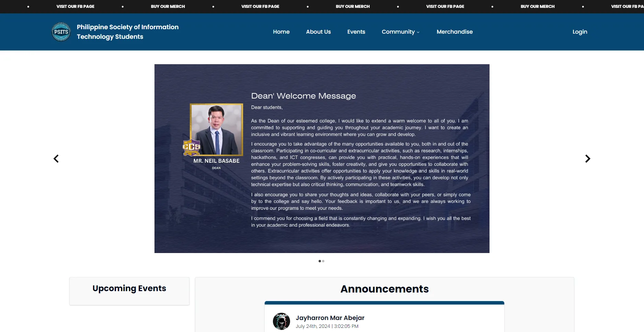Click Jayharron Mar Abejar's profile avatar
The height and width of the screenshot is (332, 644).
click(x=281, y=321)
